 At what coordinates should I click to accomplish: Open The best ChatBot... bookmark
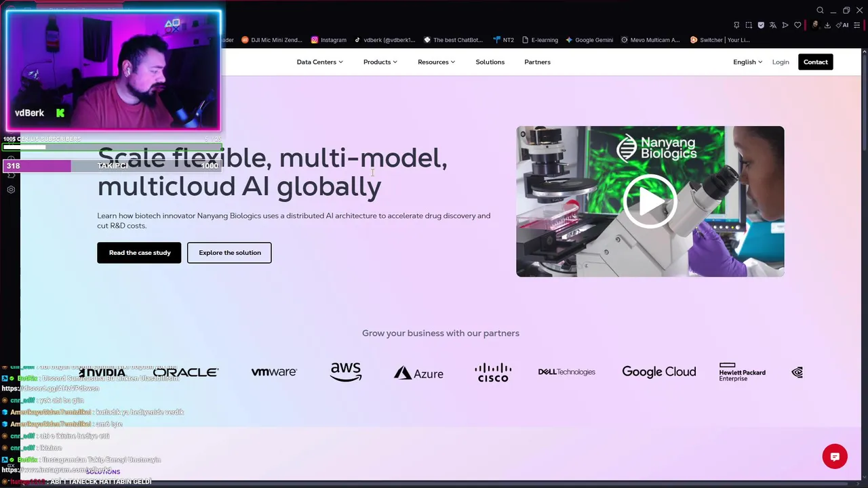click(453, 40)
